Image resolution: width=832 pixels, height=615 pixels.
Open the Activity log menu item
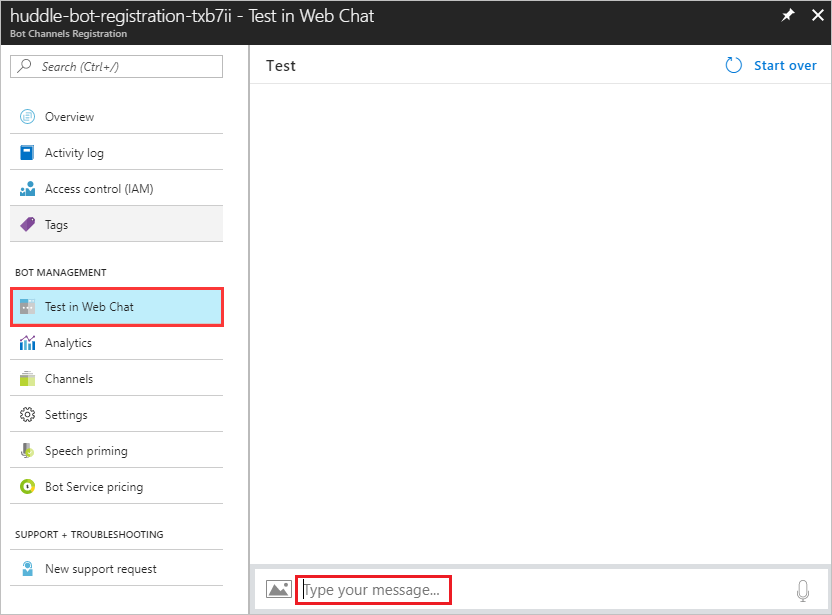point(116,152)
